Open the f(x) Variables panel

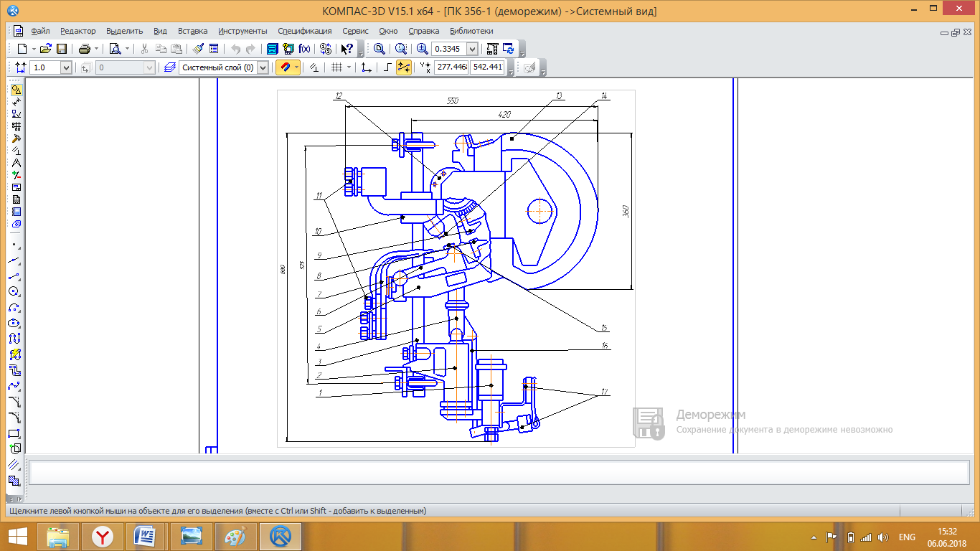coord(304,49)
